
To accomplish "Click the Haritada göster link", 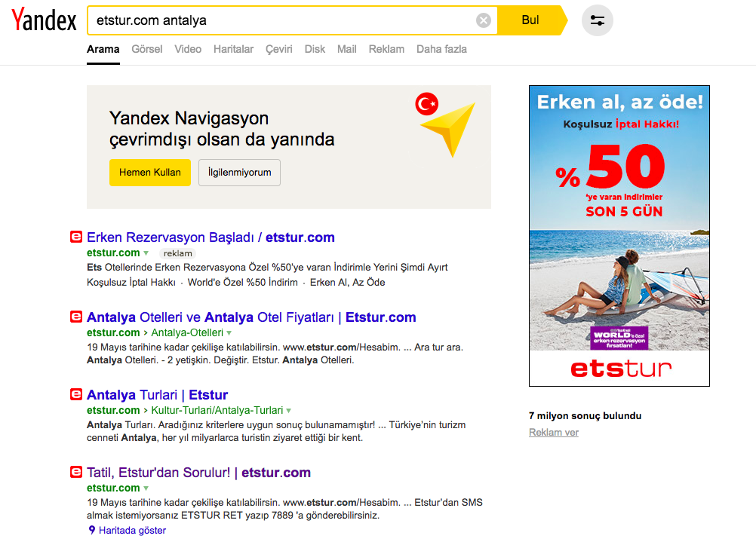I will click(132, 530).
